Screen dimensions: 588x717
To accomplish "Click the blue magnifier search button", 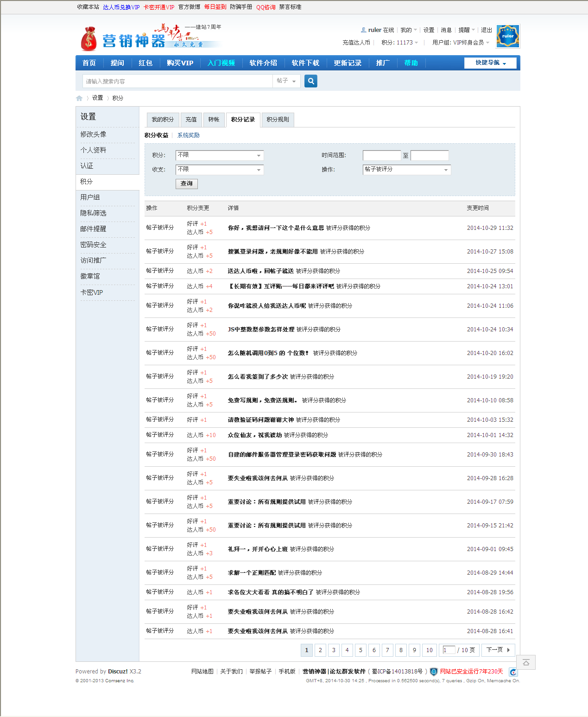I will click(x=311, y=81).
